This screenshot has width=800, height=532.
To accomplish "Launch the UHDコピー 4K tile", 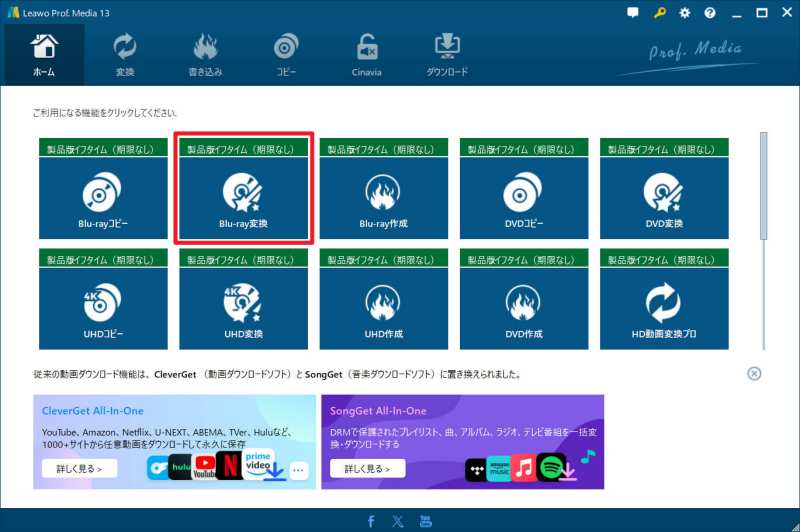I will pos(103,309).
